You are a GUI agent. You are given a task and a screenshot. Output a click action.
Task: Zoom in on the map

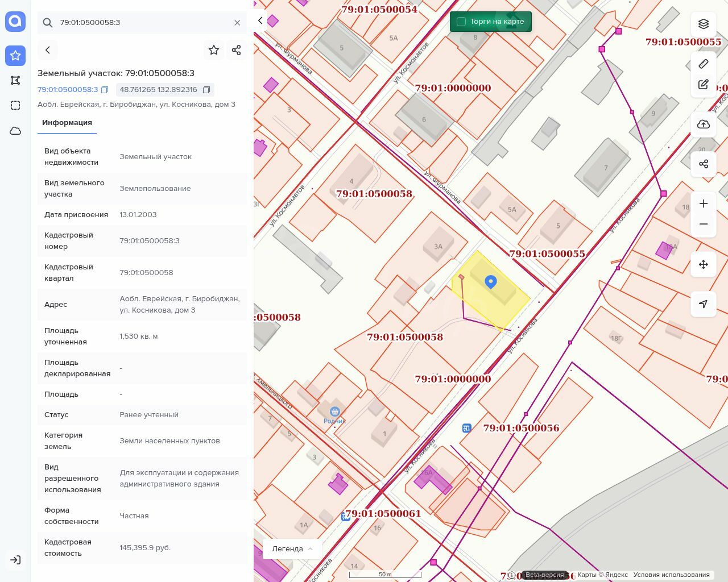pyautogui.click(x=704, y=203)
